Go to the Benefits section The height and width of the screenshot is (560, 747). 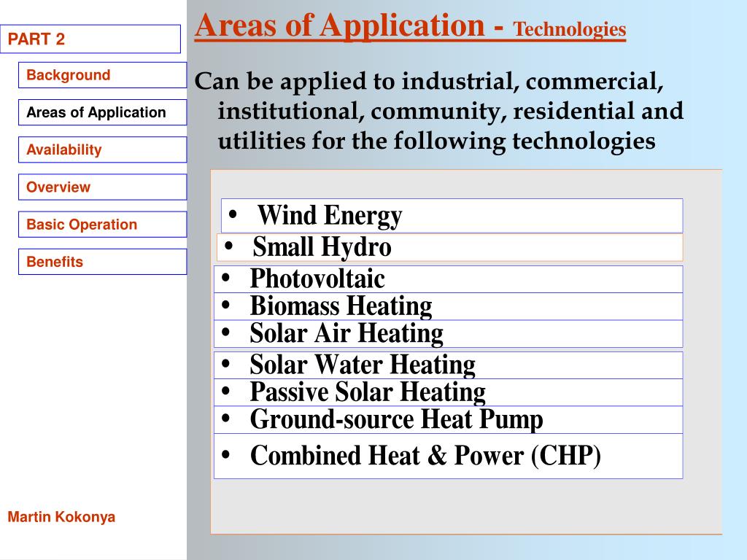click(x=102, y=262)
